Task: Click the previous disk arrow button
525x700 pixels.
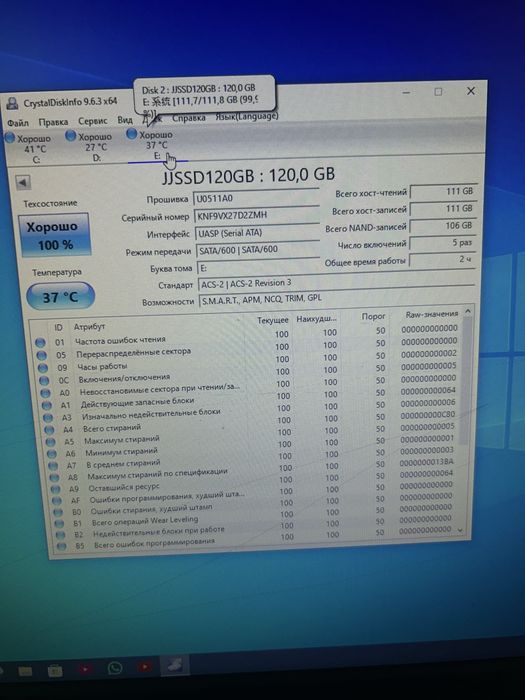Action: [23, 182]
